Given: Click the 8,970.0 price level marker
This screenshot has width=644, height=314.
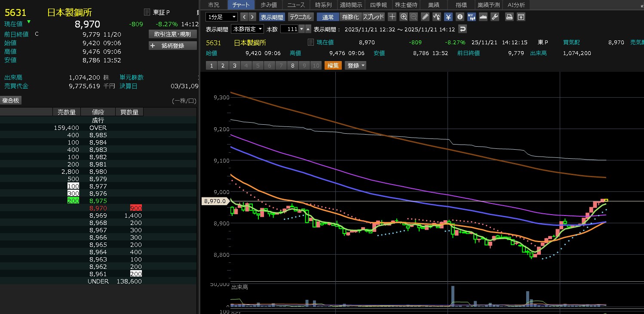Looking at the screenshot, I should pyautogui.click(x=216, y=201).
